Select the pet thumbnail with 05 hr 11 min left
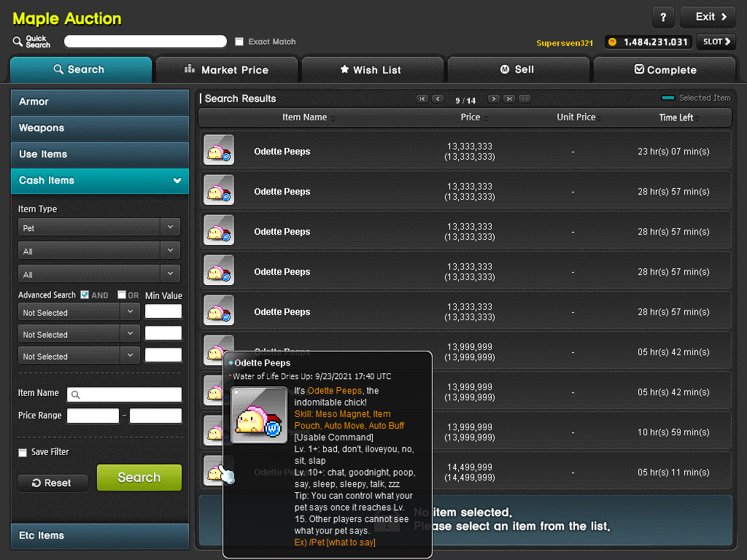Screen dimensions: 747x560 tap(213, 470)
